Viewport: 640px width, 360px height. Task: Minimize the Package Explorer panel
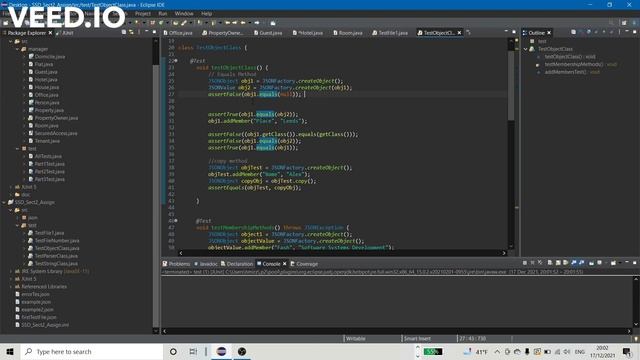147,31
